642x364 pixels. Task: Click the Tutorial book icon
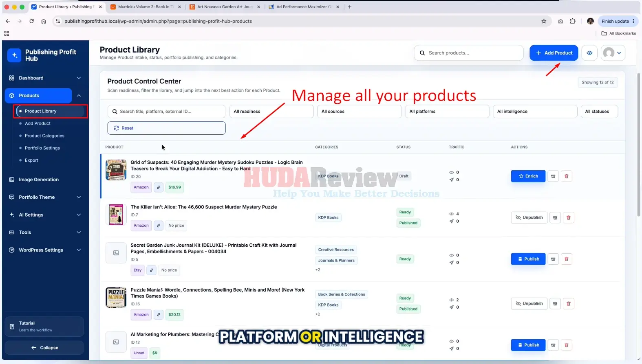(x=12, y=327)
